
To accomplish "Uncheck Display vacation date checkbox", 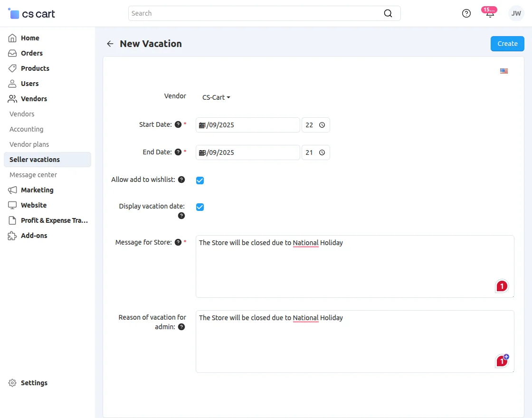I will [x=200, y=207].
